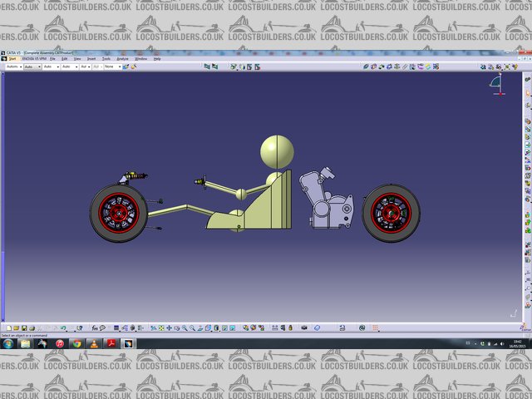
Task: Open the Analyze menu
Action: point(122,59)
